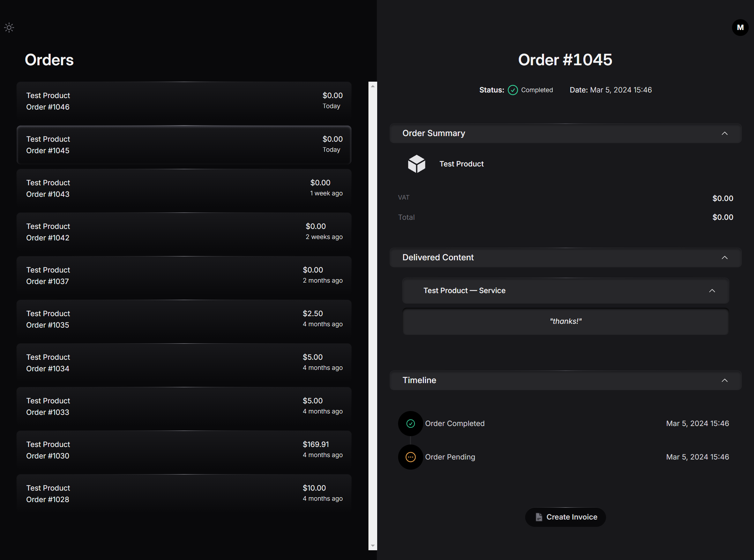The image size is (754, 560).
Task: Toggle the light/dark theme sun icon
Action: coord(9,28)
